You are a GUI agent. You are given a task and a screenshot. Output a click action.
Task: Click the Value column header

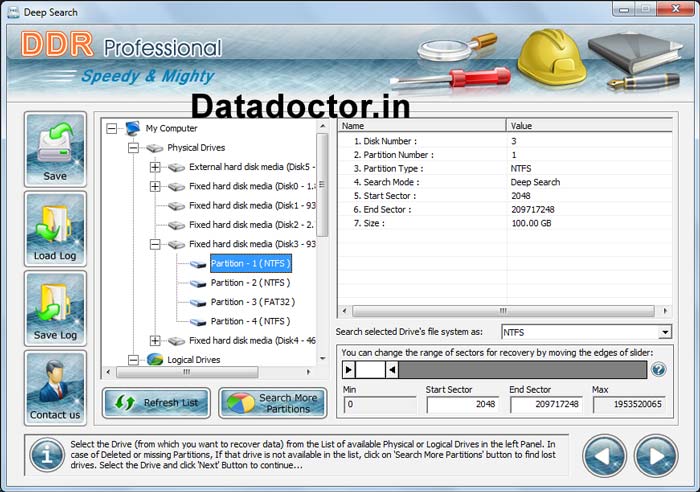click(589, 126)
